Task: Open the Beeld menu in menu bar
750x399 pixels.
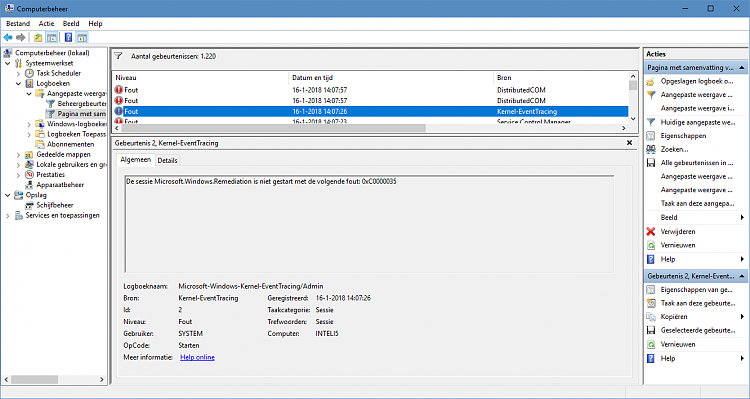Action: (x=71, y=23)
